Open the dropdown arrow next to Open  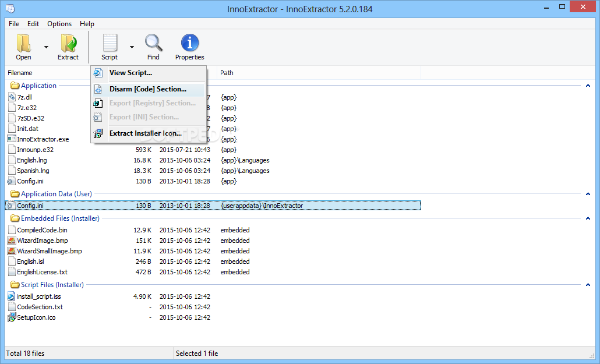pyautogui.click(x=46, y=47)
